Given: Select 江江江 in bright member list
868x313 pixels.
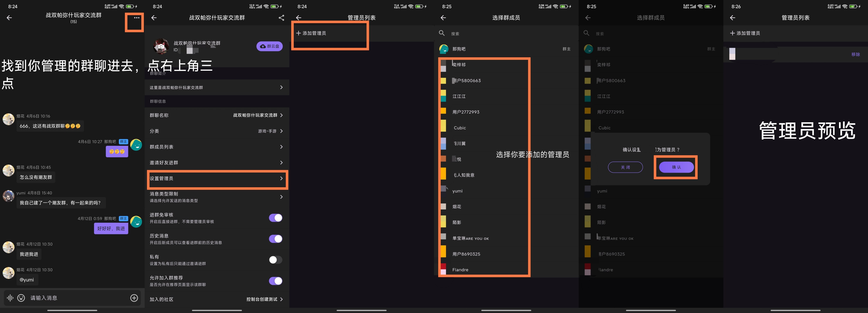Looking at the screenshot, I should point(506,97).
